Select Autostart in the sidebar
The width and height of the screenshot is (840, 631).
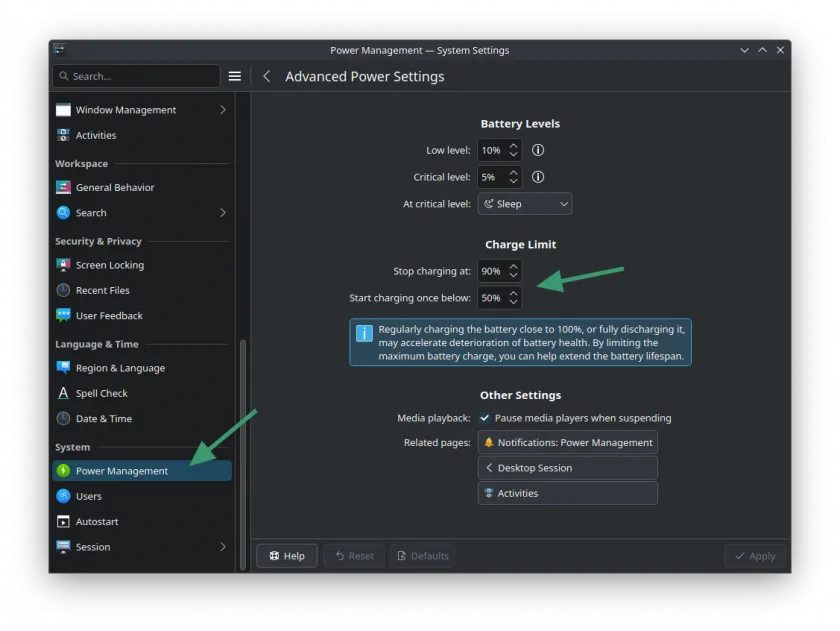(142, 521)
